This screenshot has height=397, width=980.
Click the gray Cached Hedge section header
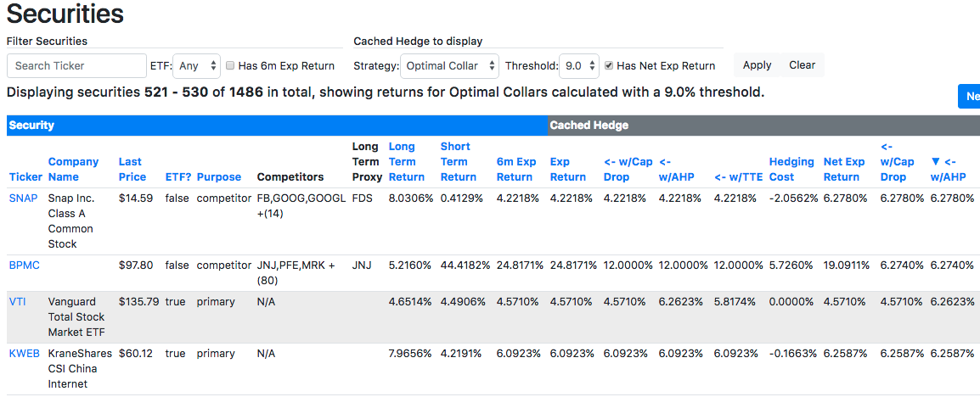(x=763, y=126)
